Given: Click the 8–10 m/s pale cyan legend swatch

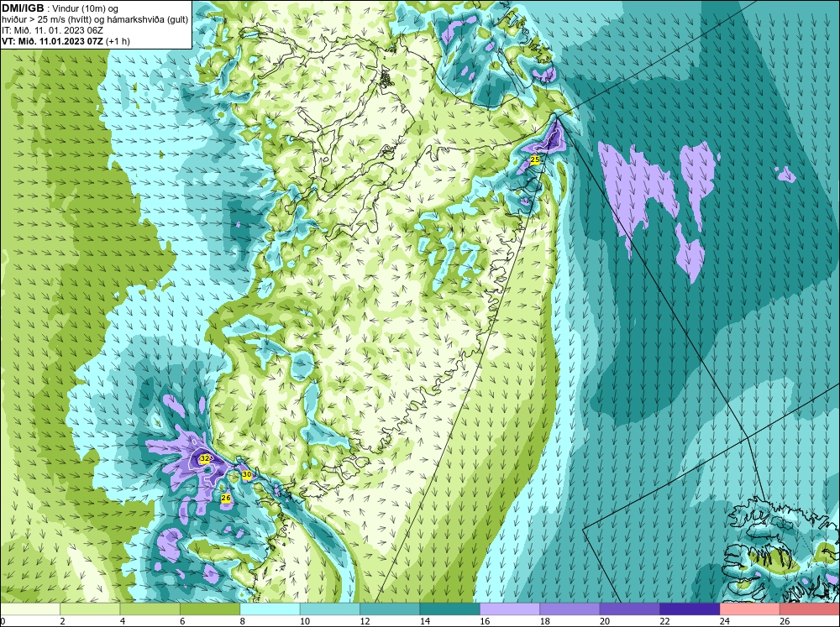Looking at the screenshot, I should click(x=270, y=609).
